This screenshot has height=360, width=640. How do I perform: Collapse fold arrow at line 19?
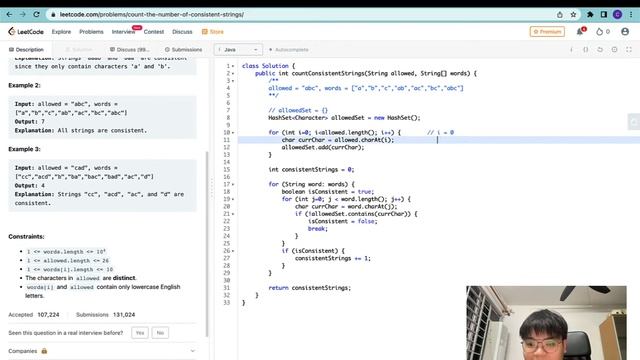[233, 199]
